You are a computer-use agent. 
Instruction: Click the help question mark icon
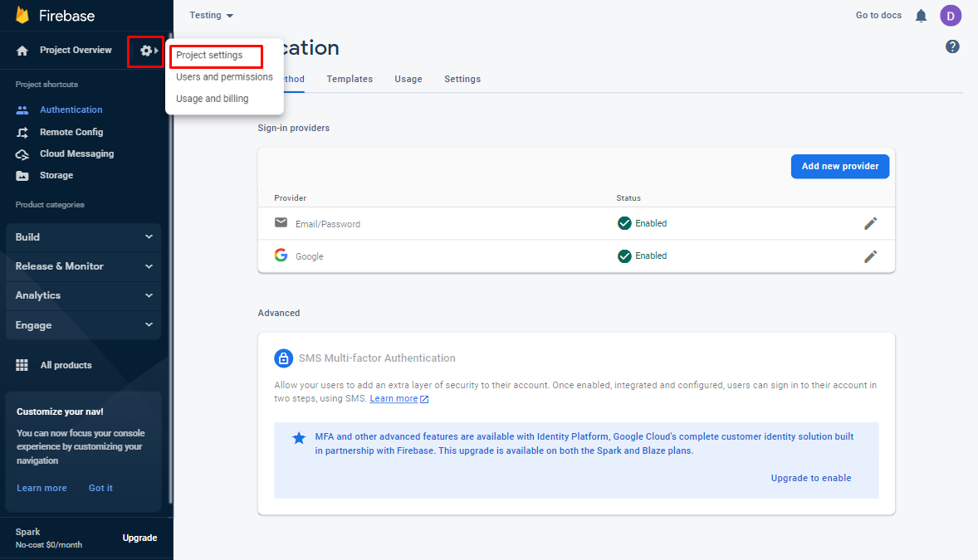click(952, 46)
